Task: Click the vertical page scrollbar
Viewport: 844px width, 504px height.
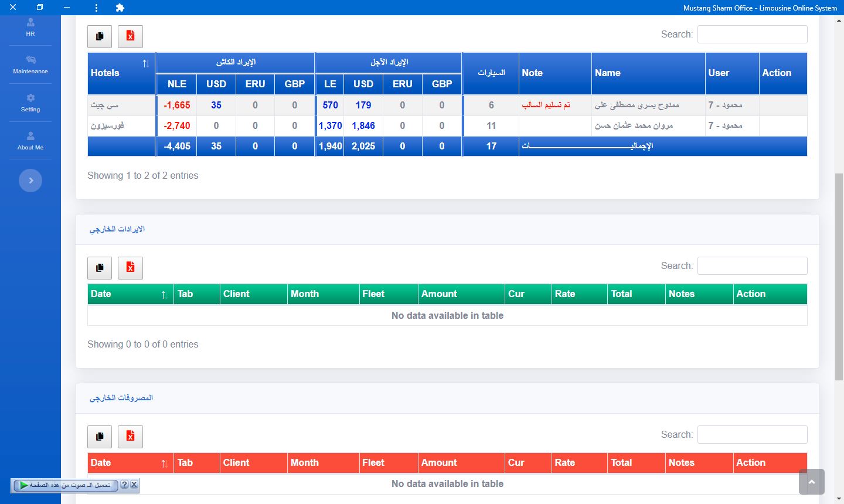Action: tap(839, 275)
